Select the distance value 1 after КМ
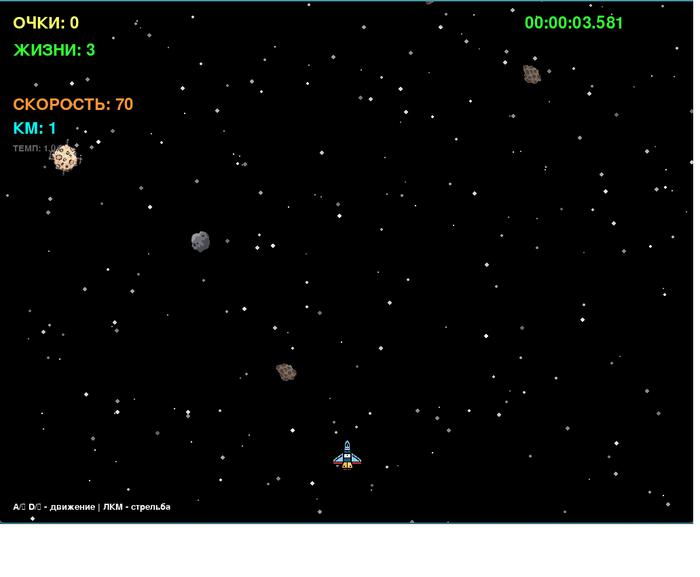This screenshot has height=577, width=700. (x=53, y=128)
